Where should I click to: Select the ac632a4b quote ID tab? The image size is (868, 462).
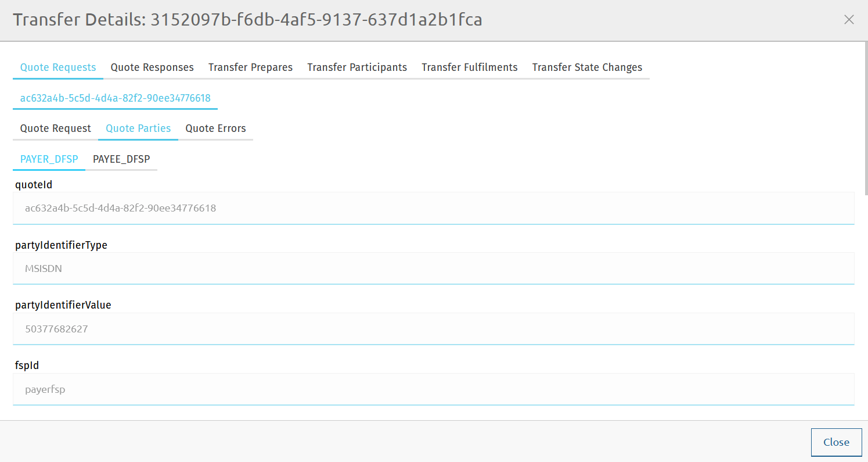pos(115,98)
